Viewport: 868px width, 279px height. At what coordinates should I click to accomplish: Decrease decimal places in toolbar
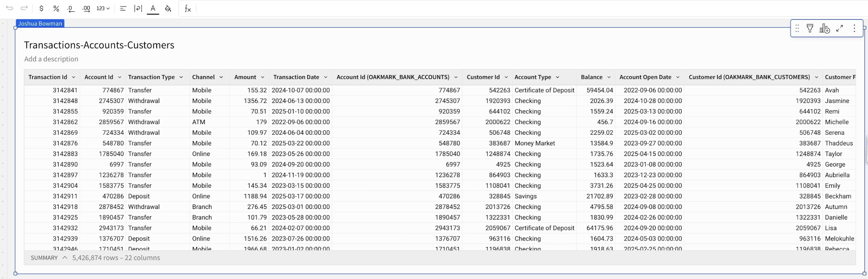pos(71,9)
